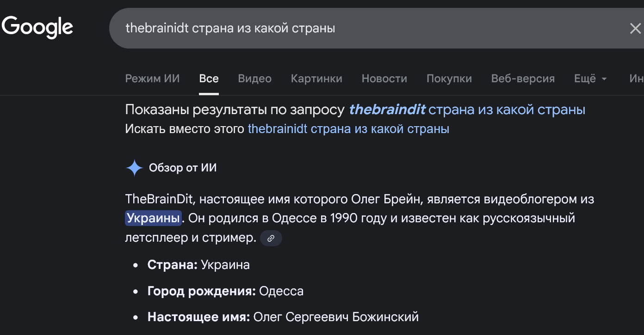644x335 pixels.
Task: Open the Новости tab
Action: (x=384, y=79)
